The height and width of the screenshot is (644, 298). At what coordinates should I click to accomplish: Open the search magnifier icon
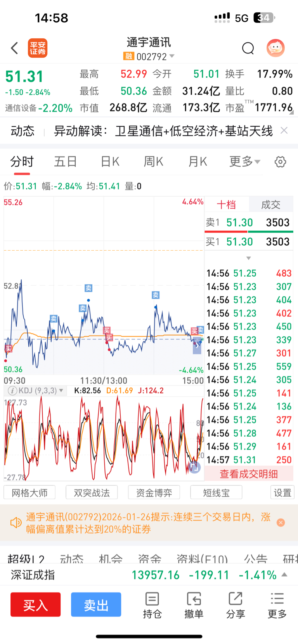pyautogui.click(x=248, y=48)
